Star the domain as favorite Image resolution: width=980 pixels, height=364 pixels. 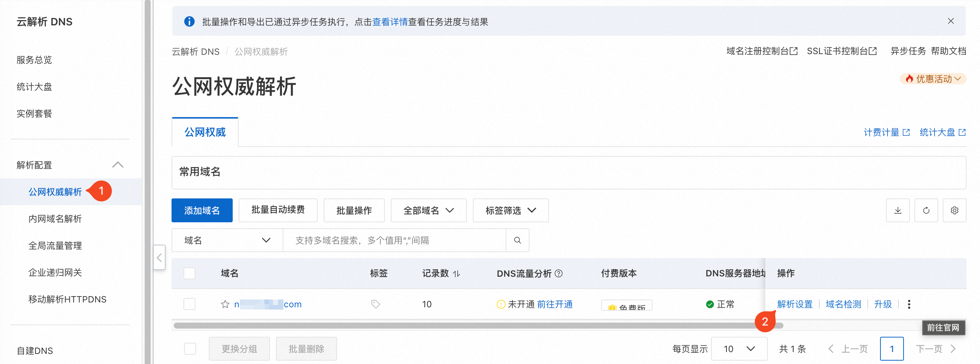click(x=225, y=304)
